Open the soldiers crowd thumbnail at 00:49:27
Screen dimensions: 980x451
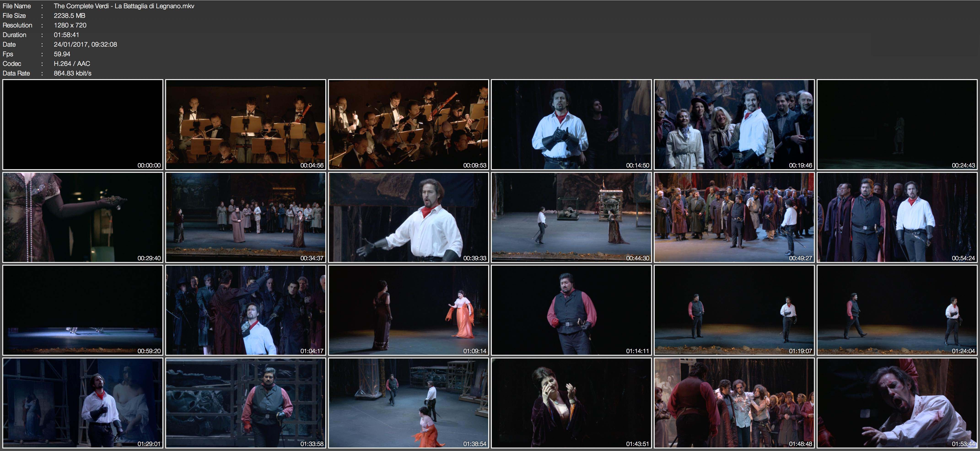pyautogui.click(x=734, y=217)
